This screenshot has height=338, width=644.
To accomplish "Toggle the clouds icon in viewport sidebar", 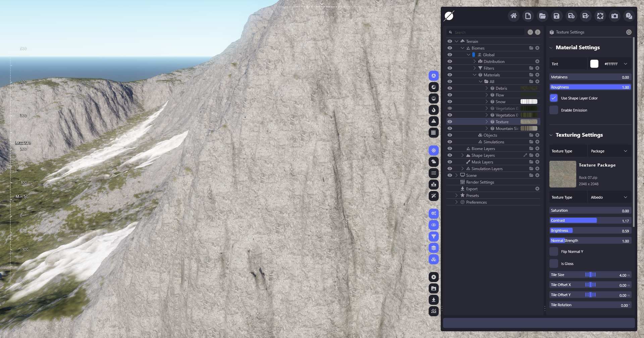I will click(x=434, y=162).
